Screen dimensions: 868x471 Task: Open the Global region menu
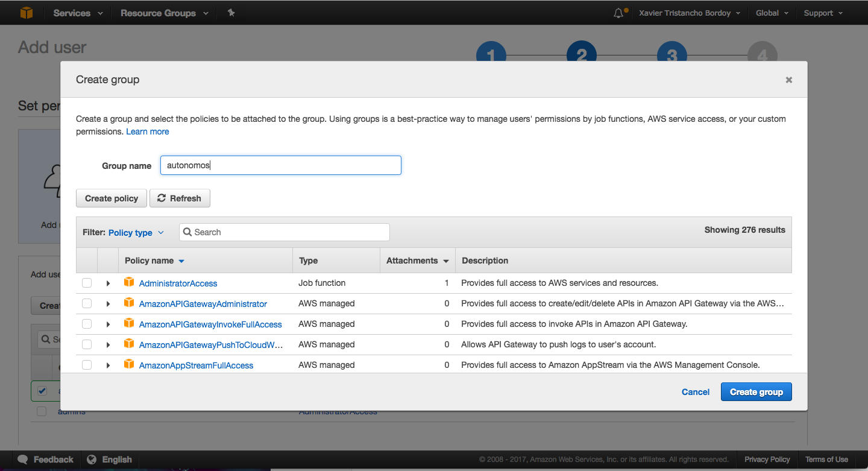tap(772, 13)
